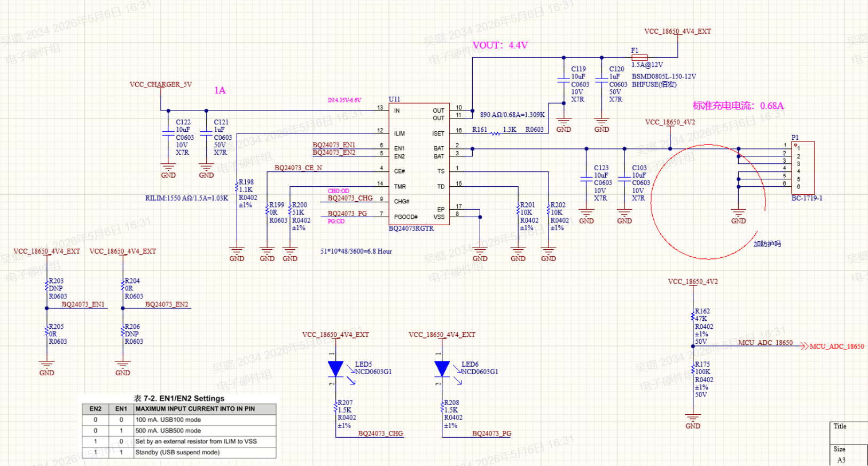The width and height of the screenshot is (868, 466).
Task: Click the TMR pin name on U11
Action: tap(400, 187)
